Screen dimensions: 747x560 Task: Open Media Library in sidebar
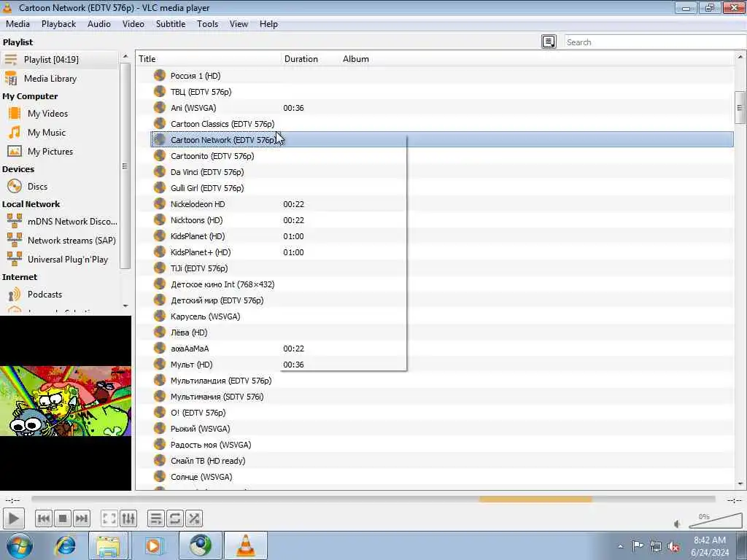60,79
